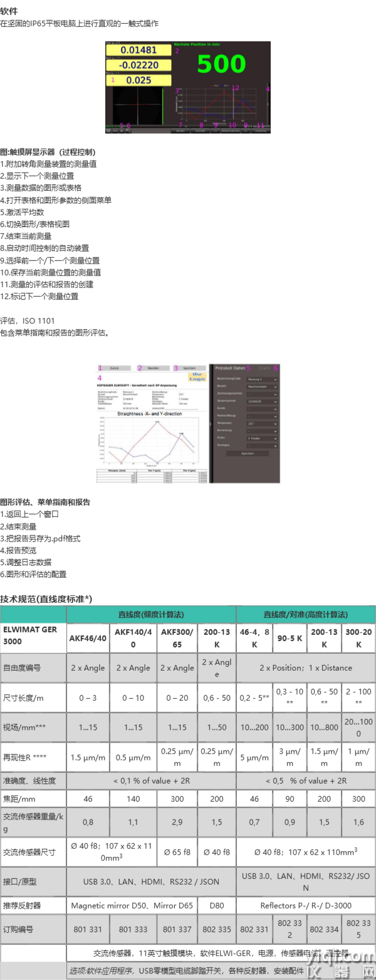The height and width of the screenshot is (980, 376).
Task: Click list item '6.切换图形/表格视图'
Action: 34,224
